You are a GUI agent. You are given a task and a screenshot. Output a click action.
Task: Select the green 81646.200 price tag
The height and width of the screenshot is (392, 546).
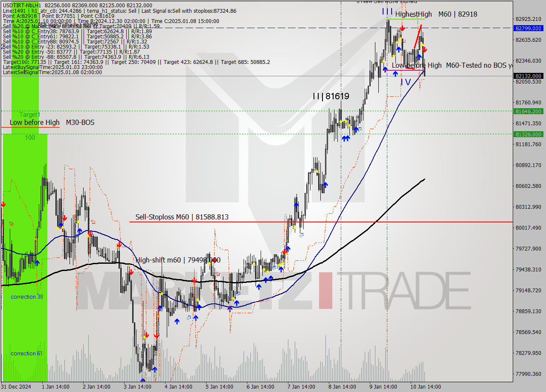(x=529, y=111)
